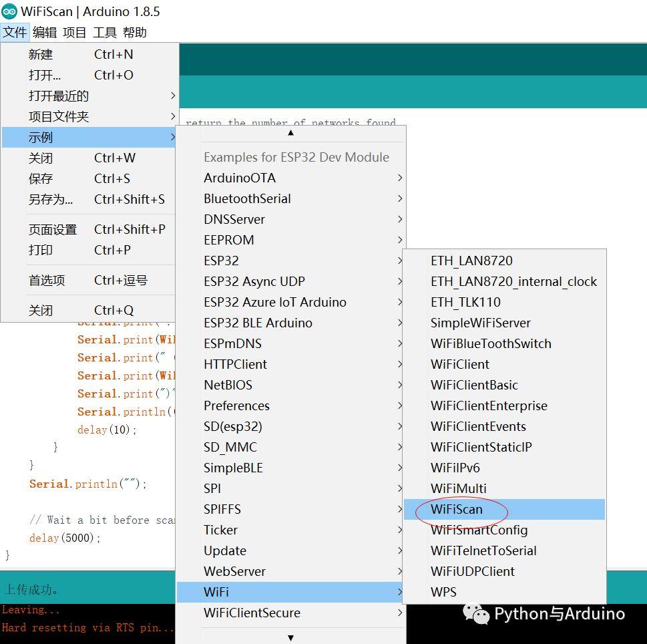Image resolution: width=647 pixels, height=644 pixels.
Task: Choose 打开... from the file menu
Action: [x=89, y=75]
